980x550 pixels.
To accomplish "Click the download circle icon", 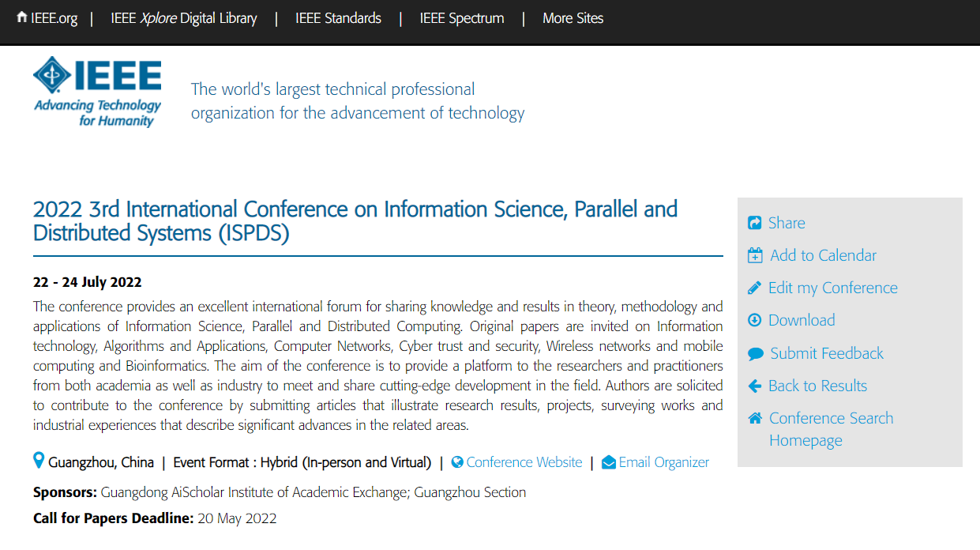I will pyautogui.click(x=755, y=320).
